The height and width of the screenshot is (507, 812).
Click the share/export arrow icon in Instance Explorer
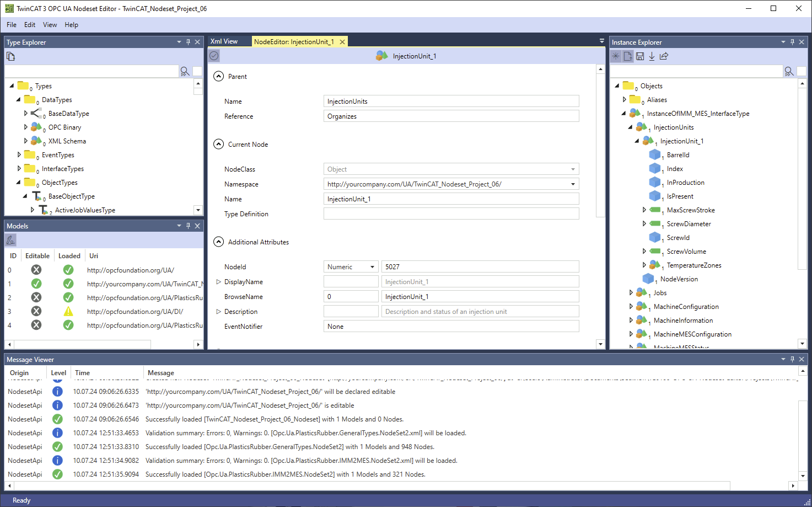(x=664, y=56)
